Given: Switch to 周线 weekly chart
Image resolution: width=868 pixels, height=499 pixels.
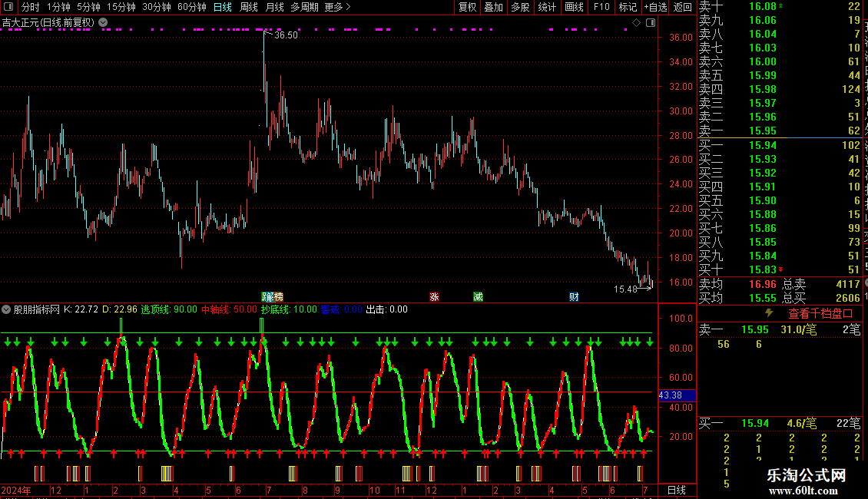Looking at the screenshot, I should [x=249, y=7].
